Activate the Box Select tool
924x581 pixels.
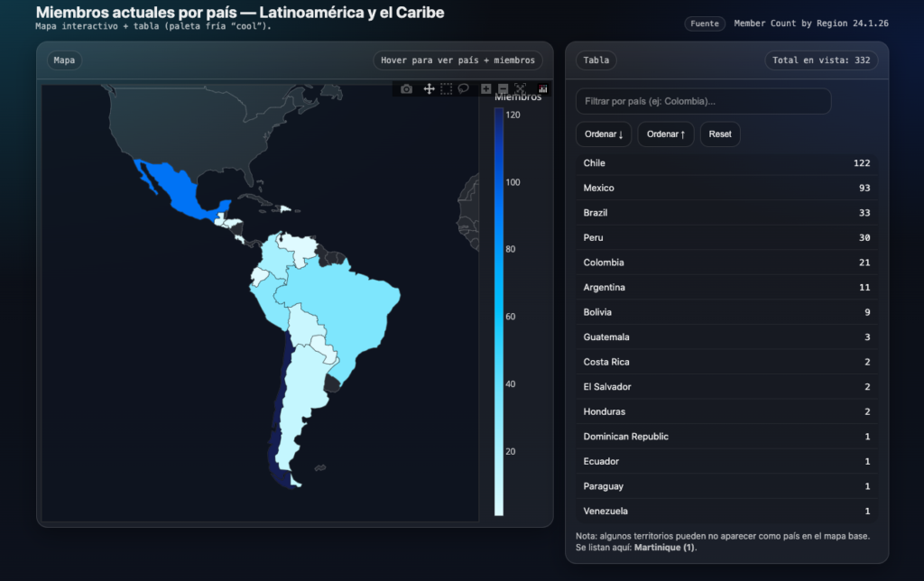click(446, 88)
